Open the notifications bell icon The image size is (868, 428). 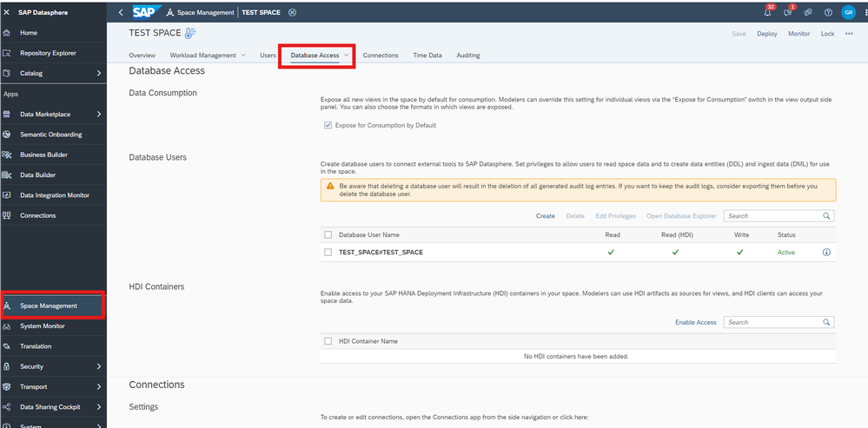pos(768,12)
